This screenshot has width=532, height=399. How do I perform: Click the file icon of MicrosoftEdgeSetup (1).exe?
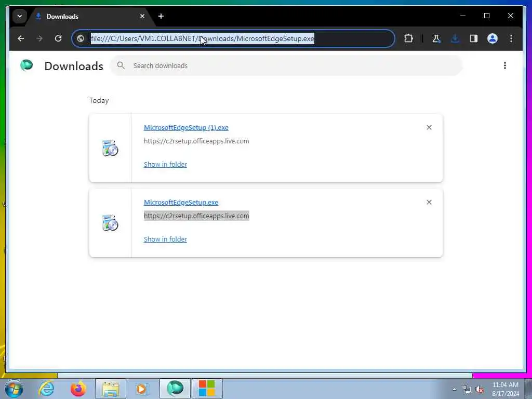pyautogui.click(x=110, y=148)
